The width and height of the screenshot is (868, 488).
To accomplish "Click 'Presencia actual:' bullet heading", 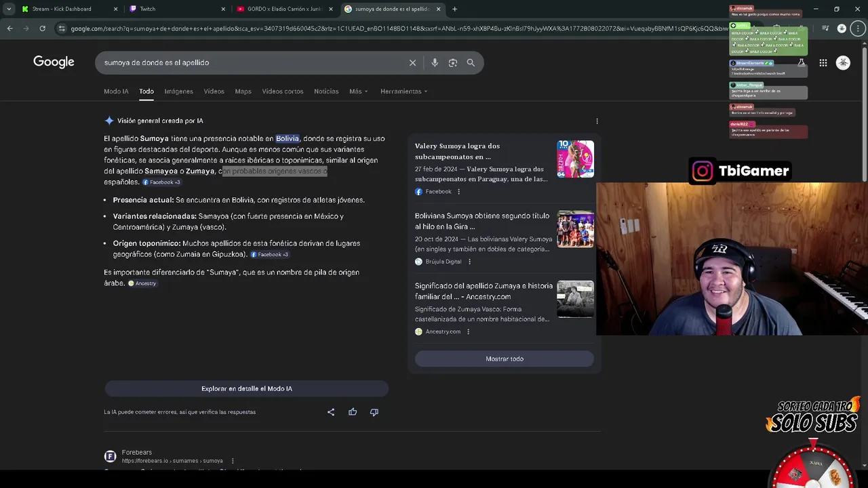I will tap(143, 200).
